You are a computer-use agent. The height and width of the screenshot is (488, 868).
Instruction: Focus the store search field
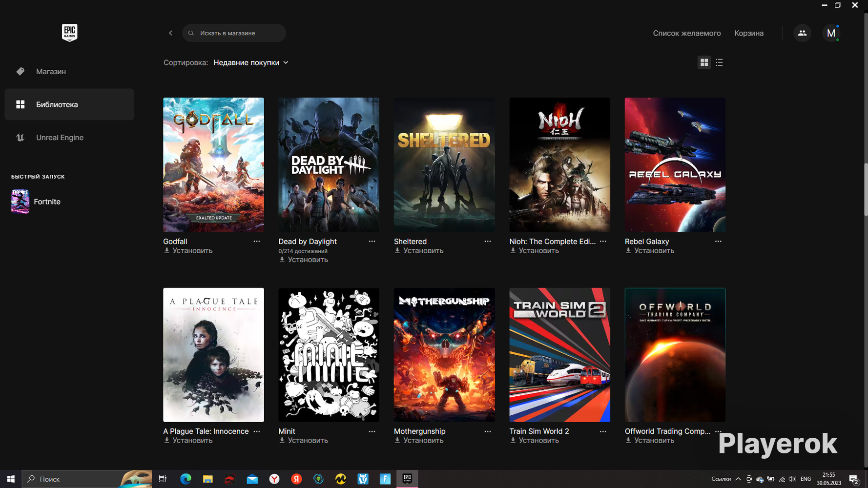tap(234, 33)
